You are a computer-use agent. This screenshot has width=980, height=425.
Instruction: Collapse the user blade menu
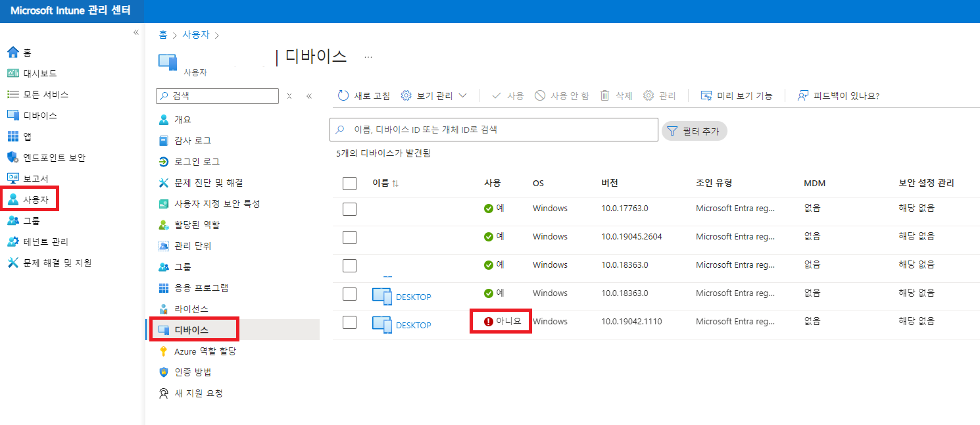[309, 96]
